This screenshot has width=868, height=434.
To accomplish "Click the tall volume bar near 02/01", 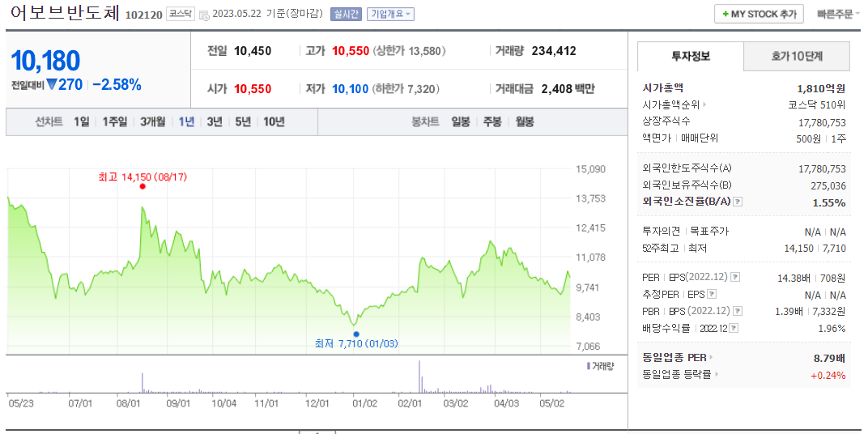I will tap(419, 377).
